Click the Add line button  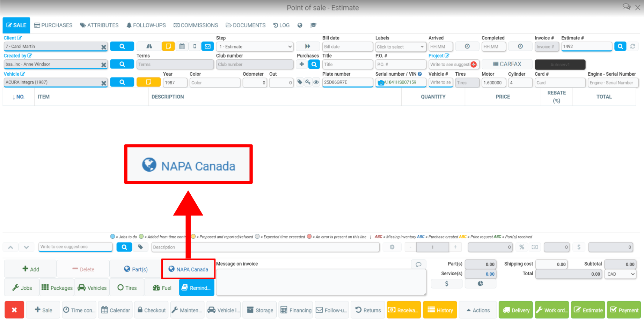point(30,269)
